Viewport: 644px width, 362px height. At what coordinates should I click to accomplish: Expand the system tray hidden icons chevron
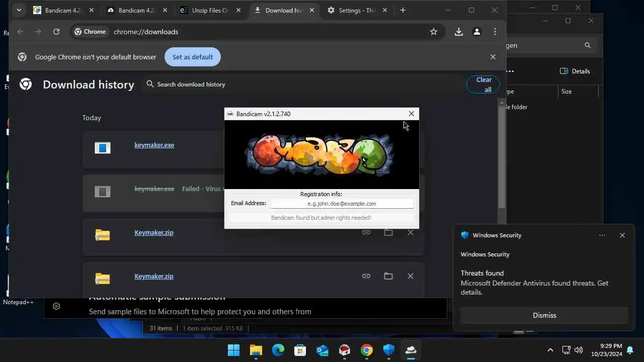click(x=550, y=350)
